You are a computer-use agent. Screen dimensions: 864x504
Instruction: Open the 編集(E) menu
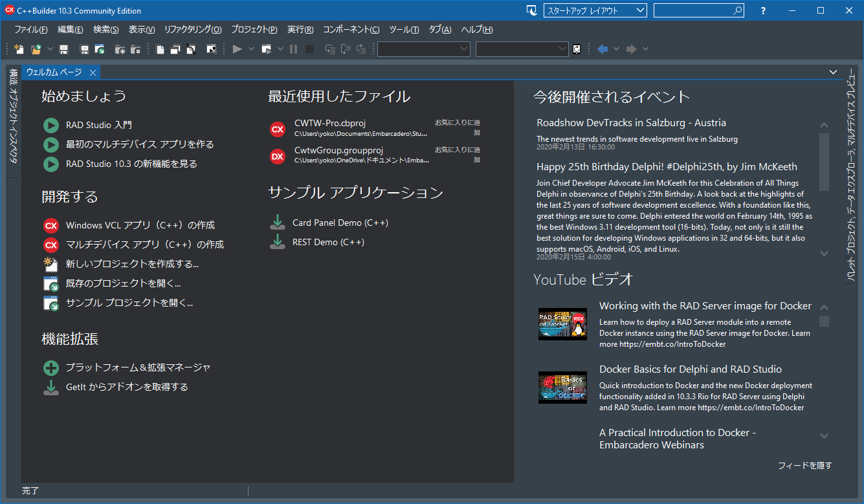coord(71,30)
